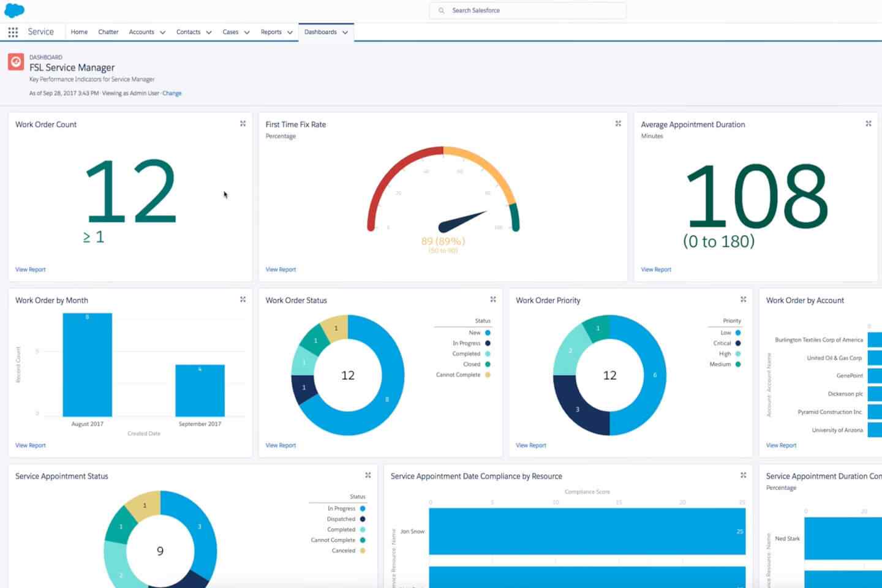Click the red FSL dashboard icon
This screenshot has height=588, width=882.
[16, 62]
